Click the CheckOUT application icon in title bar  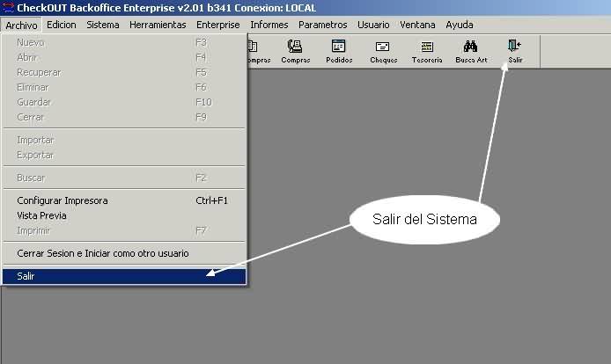(8, 7)
